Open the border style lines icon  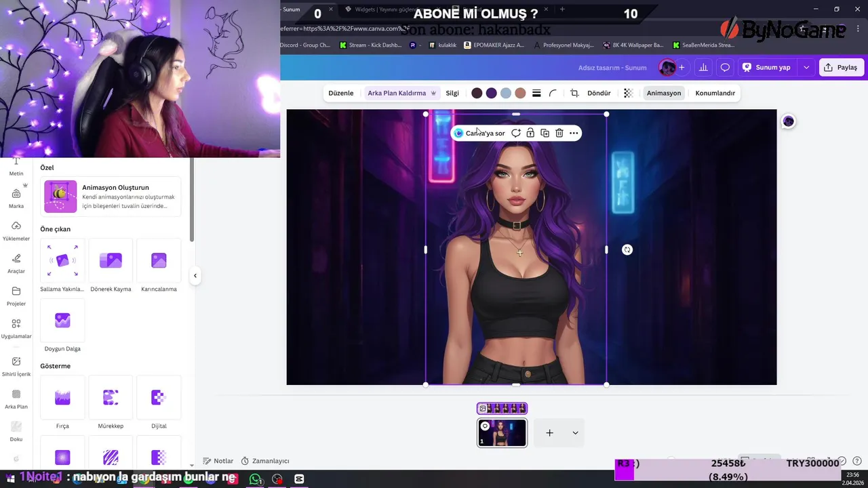tap(536, 93)
